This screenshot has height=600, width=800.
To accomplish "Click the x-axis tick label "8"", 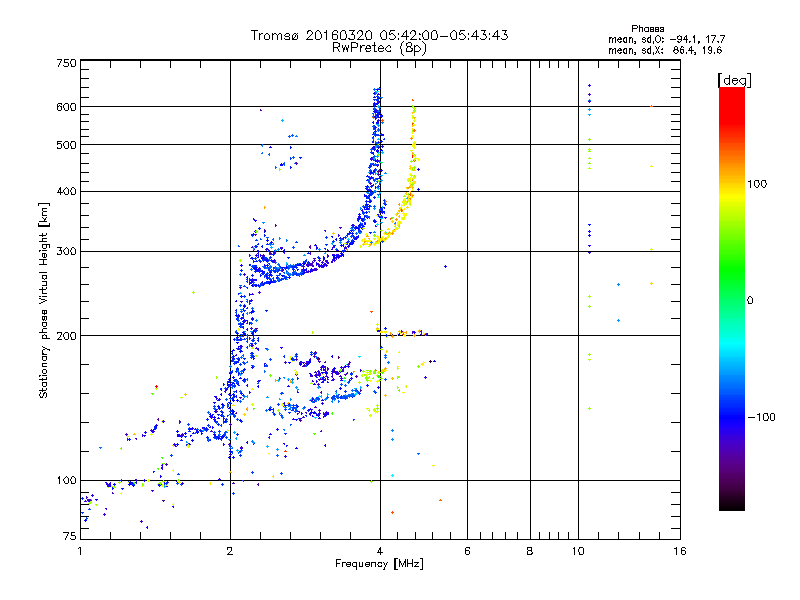I will point(530,551).
